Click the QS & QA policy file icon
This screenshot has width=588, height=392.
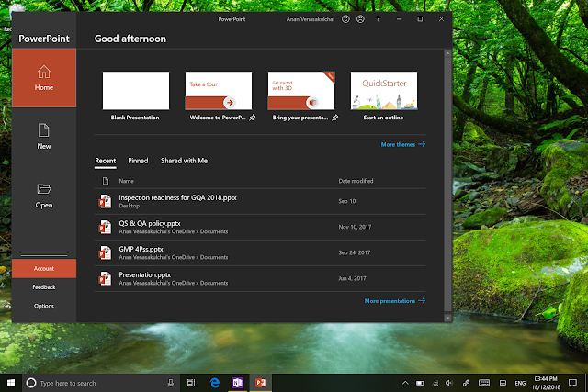point(105,227)
